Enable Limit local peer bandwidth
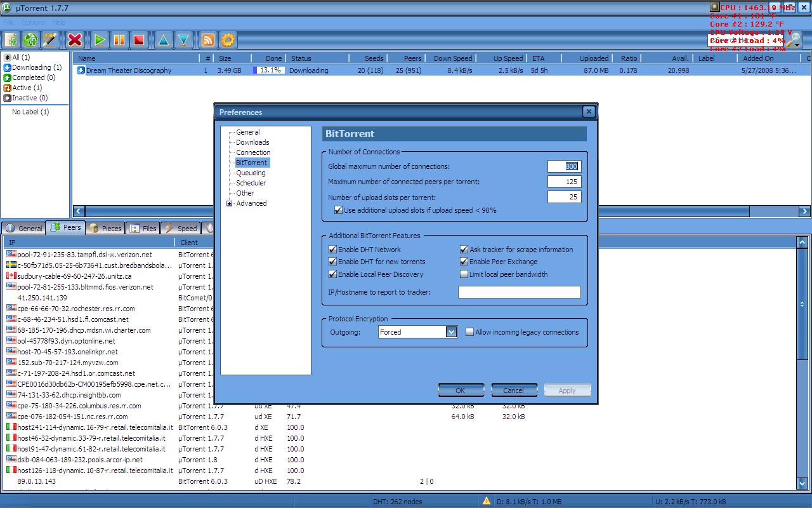The height and width of the screenshot is (508, 812). (464, 274)
